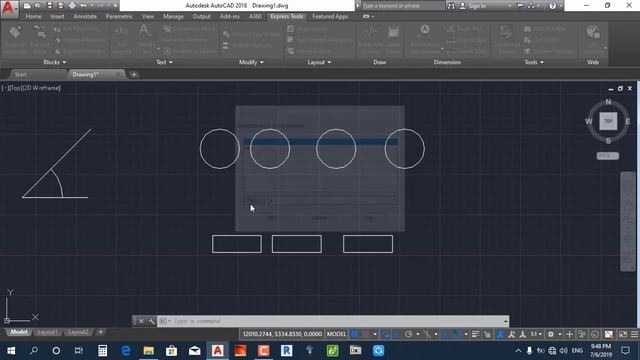Click the AutoCAD icon in Windows taskbar
Screen dimensions: 640x360
tap(218, 351)
